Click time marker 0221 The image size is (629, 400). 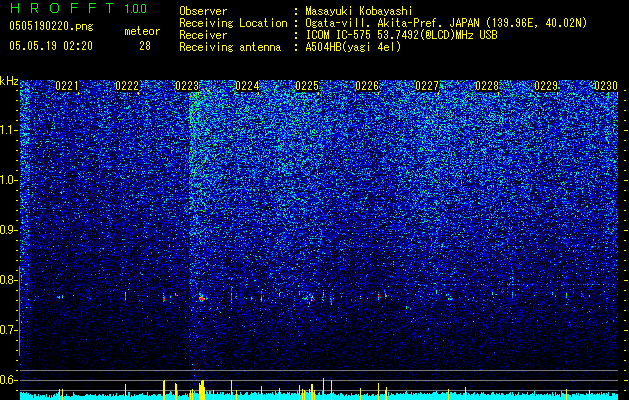[67, 86]
